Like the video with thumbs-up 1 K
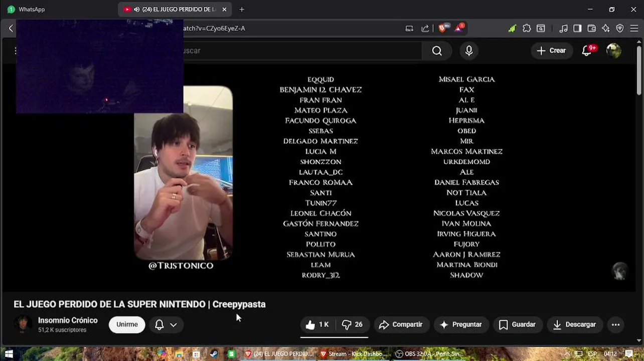This screenshot has width=644, height=361. click(x=317, y=325)
